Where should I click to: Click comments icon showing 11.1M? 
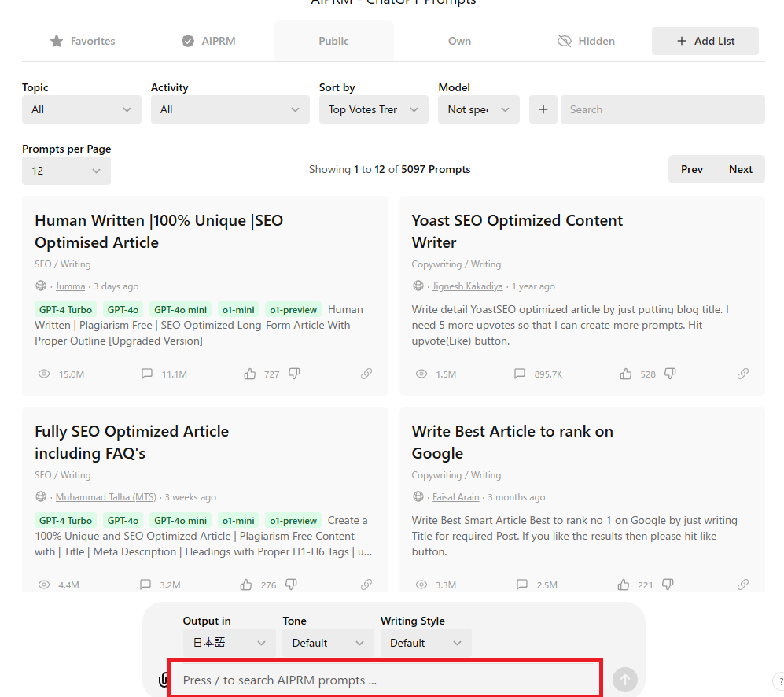pos(146,374)
